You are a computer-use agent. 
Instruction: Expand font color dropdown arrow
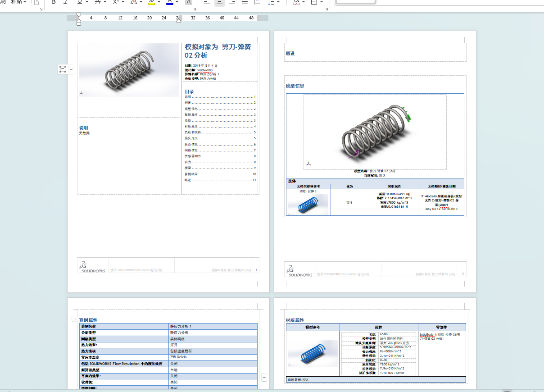tap(177, 2)
